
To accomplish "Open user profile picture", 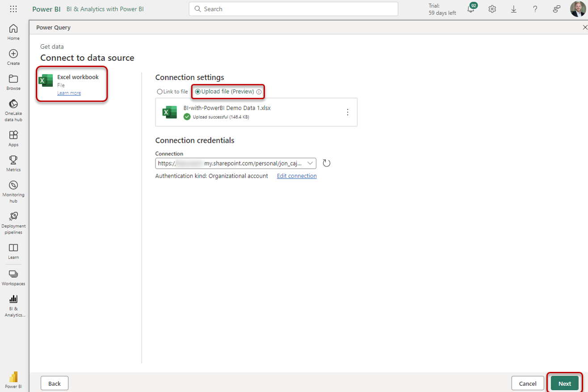I will tap(578, 9).
